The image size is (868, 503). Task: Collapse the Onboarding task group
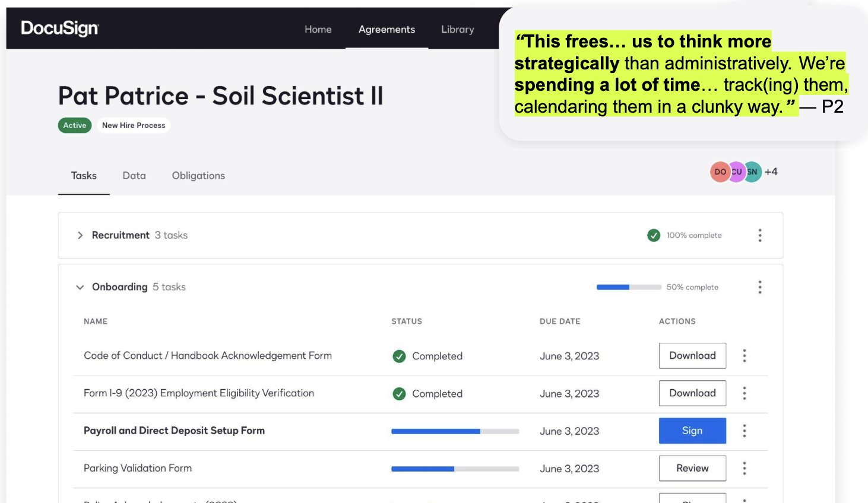coord(80,287)
